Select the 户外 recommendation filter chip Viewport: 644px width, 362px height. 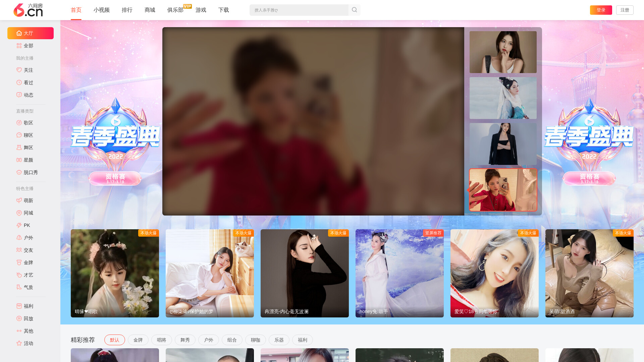tap(209, 340)
